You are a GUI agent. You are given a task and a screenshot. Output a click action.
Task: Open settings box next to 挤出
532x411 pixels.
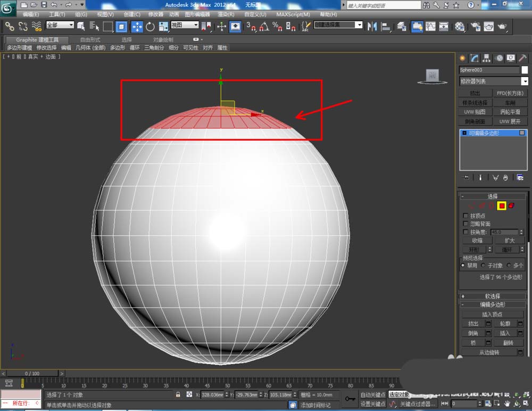(488, 324)
